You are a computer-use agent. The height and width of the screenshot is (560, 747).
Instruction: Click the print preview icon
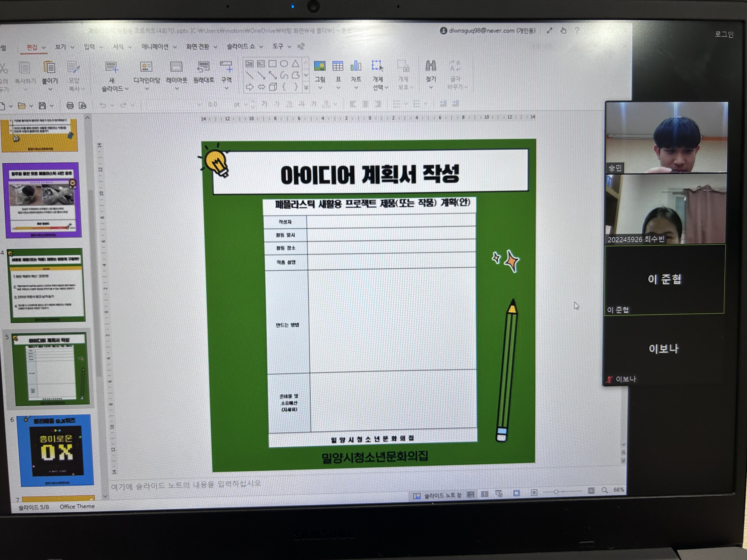click(82, 106)
